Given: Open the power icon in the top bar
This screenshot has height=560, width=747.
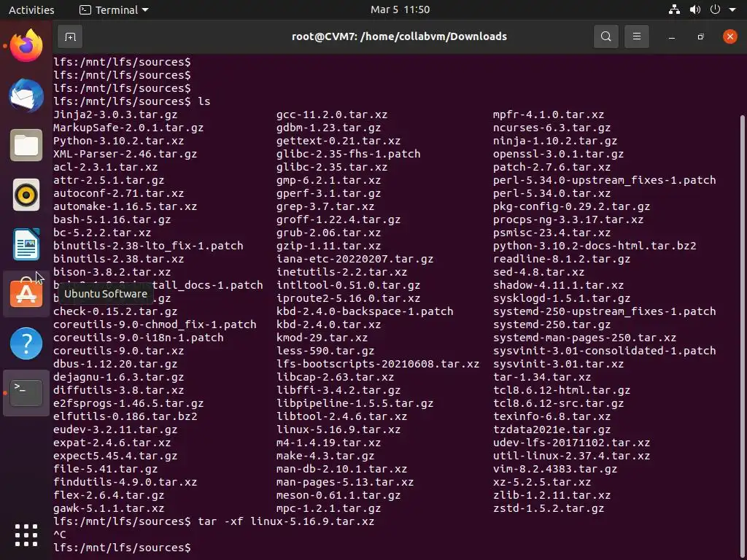Looking at the screenshot, I should click(715, 9).
